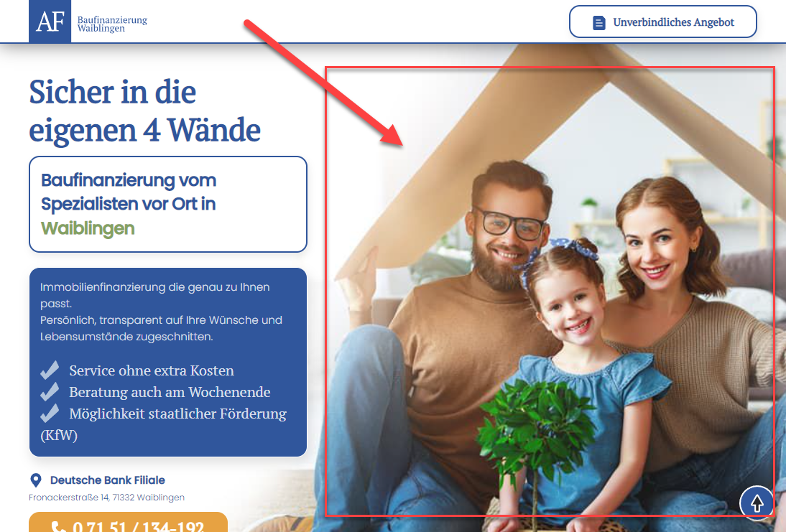Click checkmark beside Service ohne extra Kosten
The image size is (786, 532).
[50, 370]
